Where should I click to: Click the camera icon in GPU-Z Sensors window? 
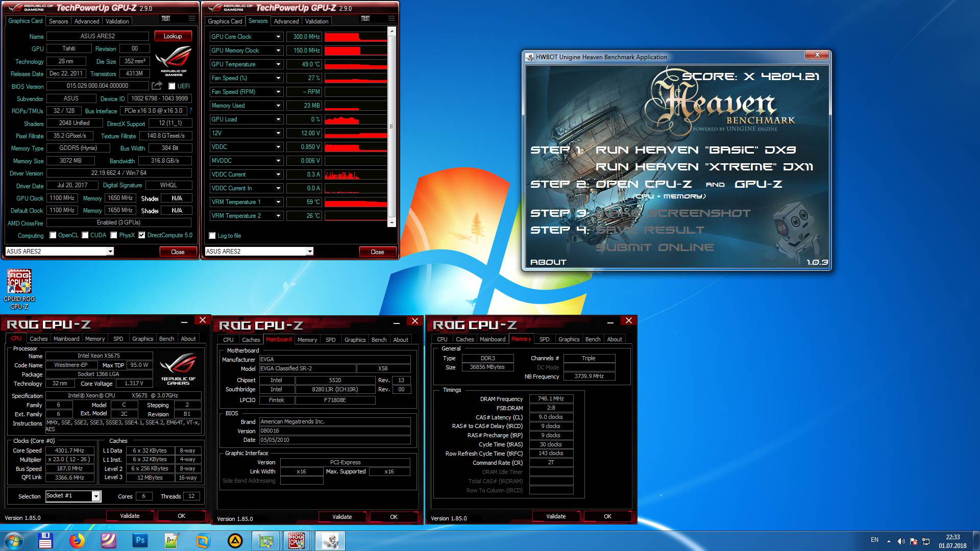click(365, 19)
